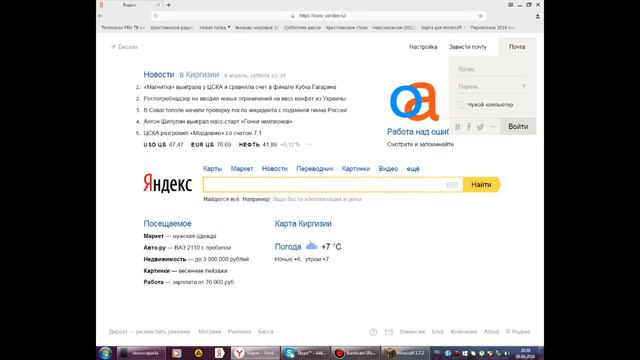Click the Яндекс logo
This screenshot has width=640, height=360.
click(x=167, y=183)
